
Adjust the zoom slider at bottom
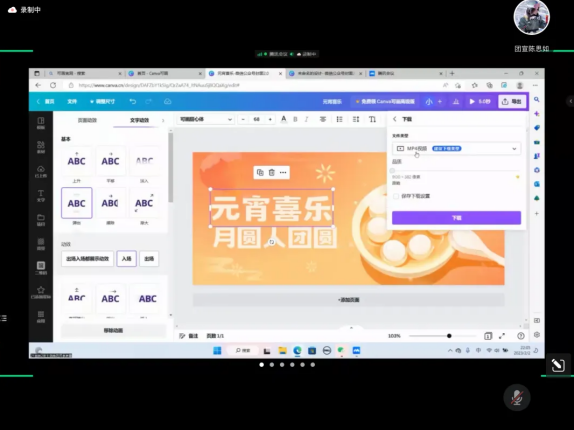click(x=449, y=336)
